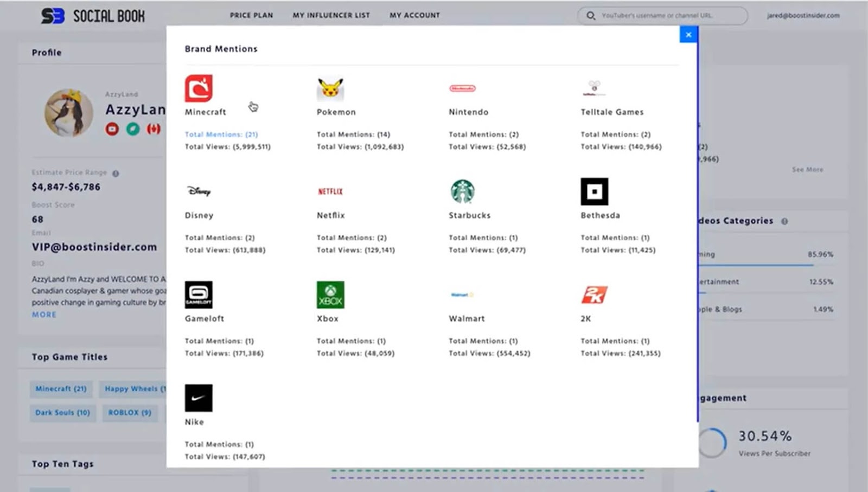
Task: Click the search magnifier icon
Action: 591,16
